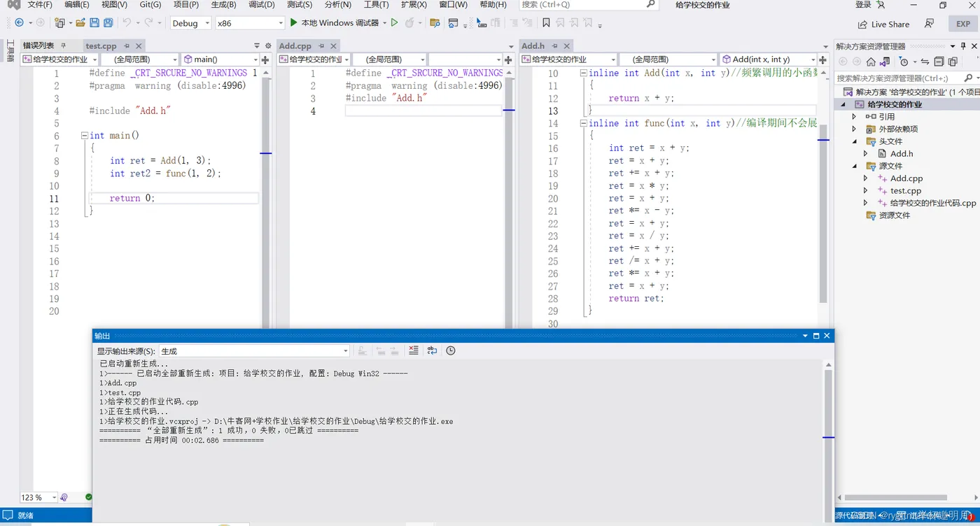Select test.cpp in Solution Explorer tree

pyautogui.click(x=906, y=190)
